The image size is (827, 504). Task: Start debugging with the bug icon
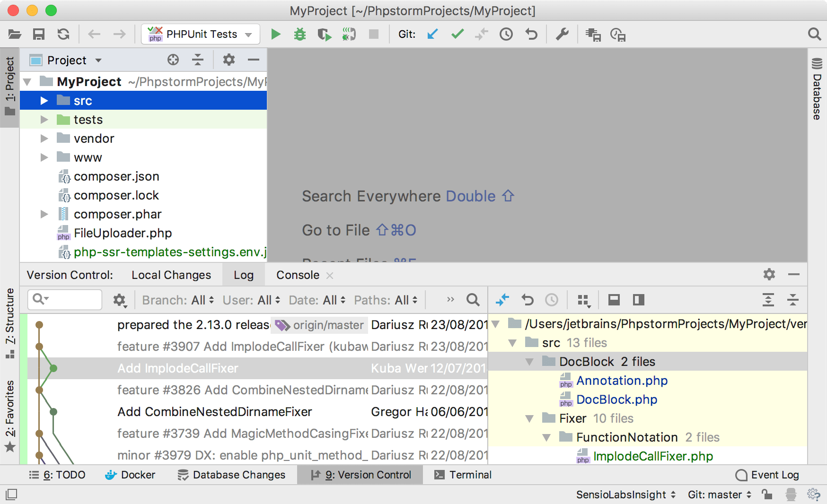[x=300, y=34]
